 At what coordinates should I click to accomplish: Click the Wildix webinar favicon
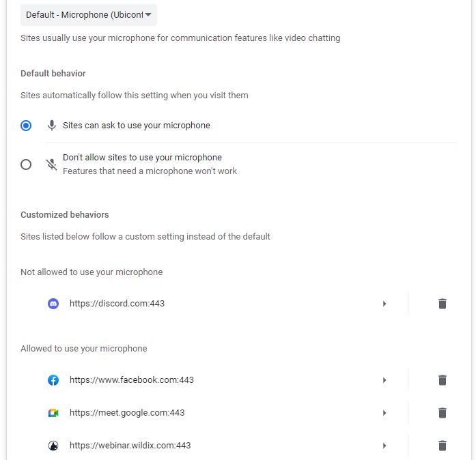53,446
